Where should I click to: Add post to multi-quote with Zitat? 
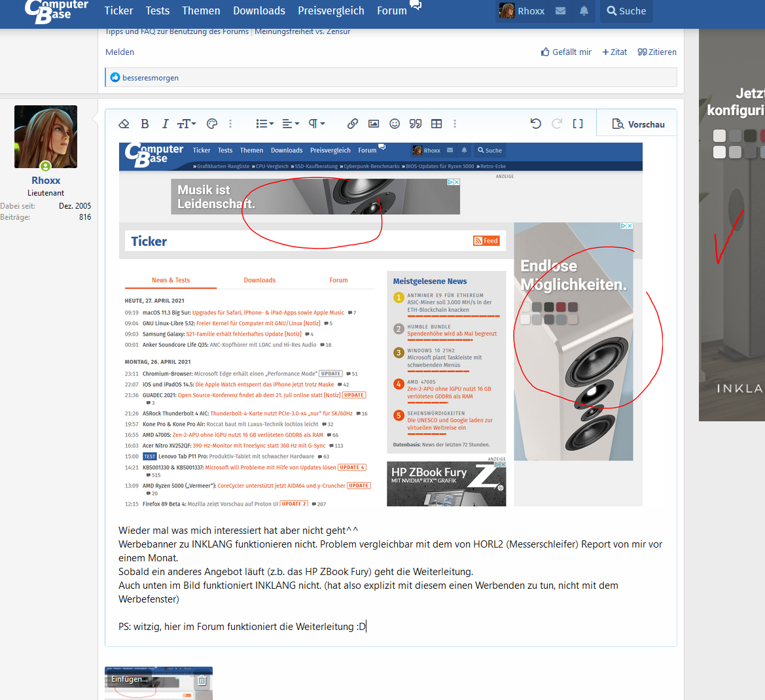tap(614, 52)
